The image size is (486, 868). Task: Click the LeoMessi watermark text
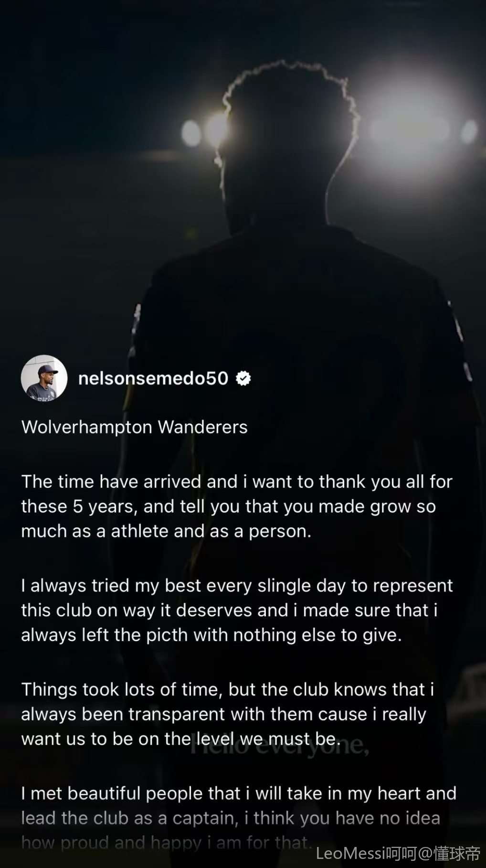pos(398,853)
